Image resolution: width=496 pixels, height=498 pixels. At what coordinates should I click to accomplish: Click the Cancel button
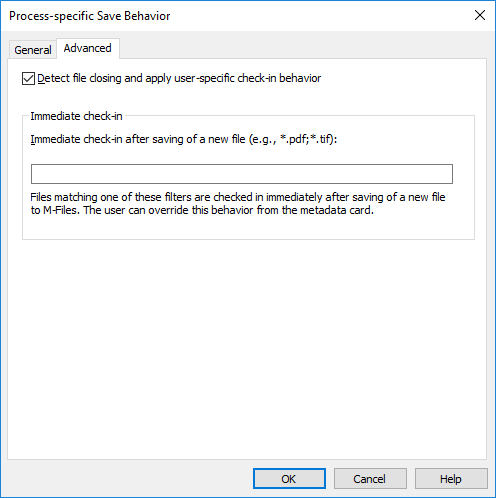370,479
